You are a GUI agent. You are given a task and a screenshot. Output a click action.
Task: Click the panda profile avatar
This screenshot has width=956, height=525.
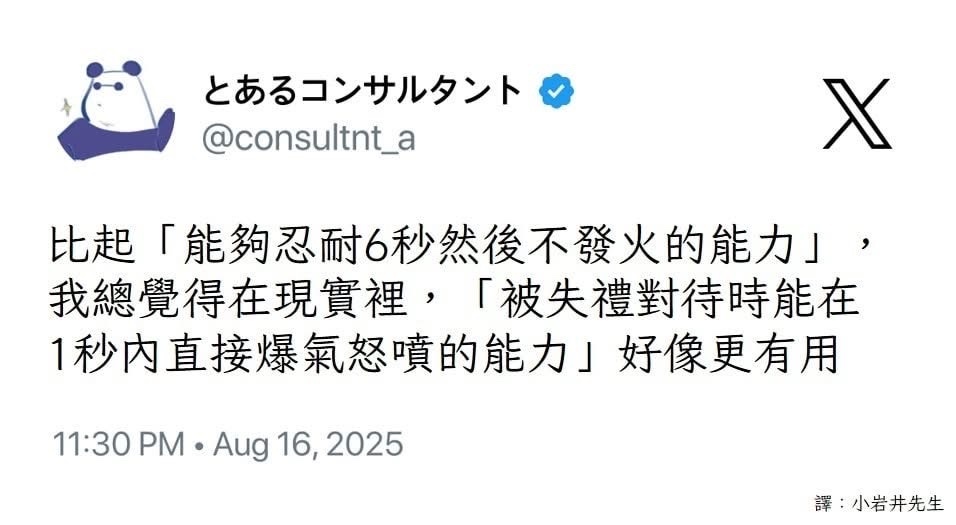(116, 110)
